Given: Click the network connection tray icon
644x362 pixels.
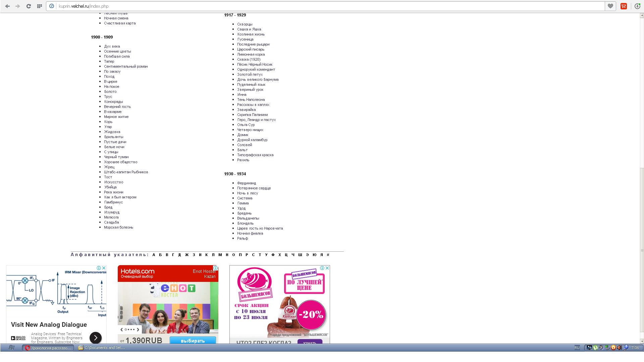Looking at the screenshot, I should [625, 348].
